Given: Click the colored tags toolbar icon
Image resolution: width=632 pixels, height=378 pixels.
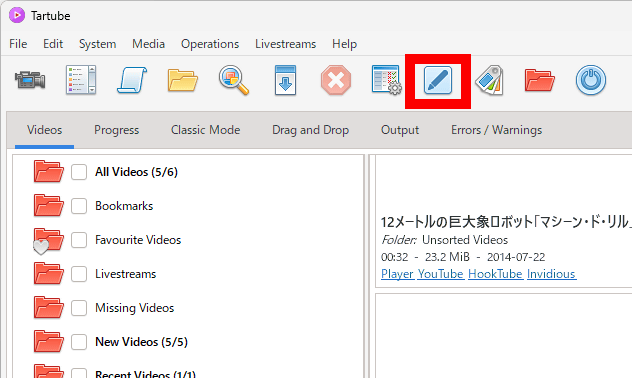Looking at the screenshot, I should point(489,80).
